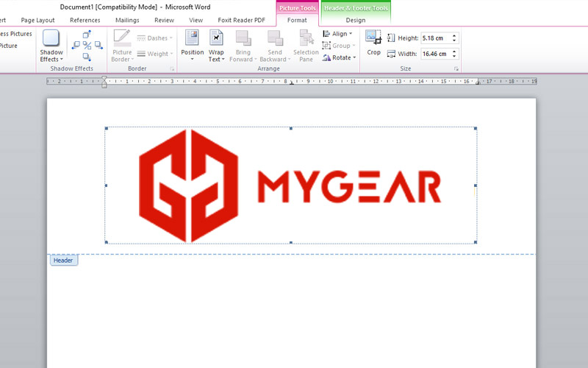Nudge shadow right
Viewport: 588px width, 368px height.
tap(97, 46)
